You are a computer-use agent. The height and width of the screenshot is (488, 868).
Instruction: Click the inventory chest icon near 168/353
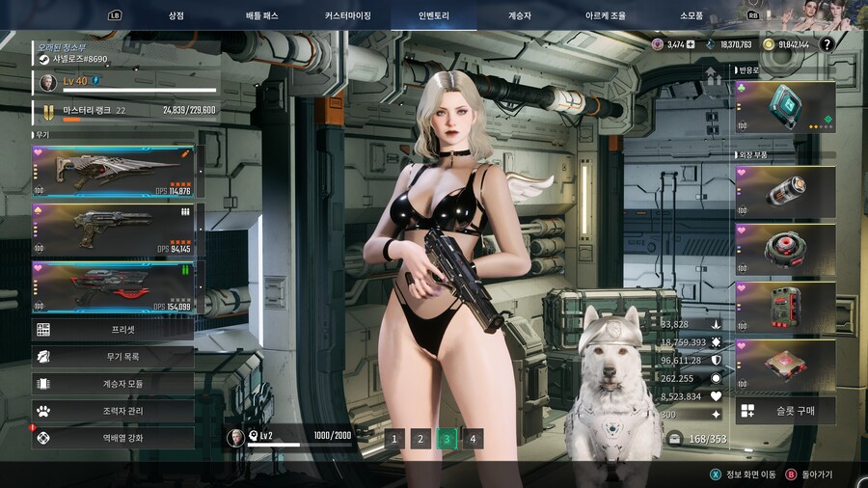pos(674,439)
